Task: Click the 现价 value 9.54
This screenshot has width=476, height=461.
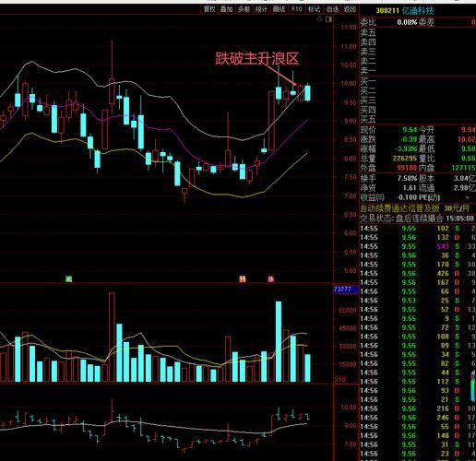Action: 410,130
